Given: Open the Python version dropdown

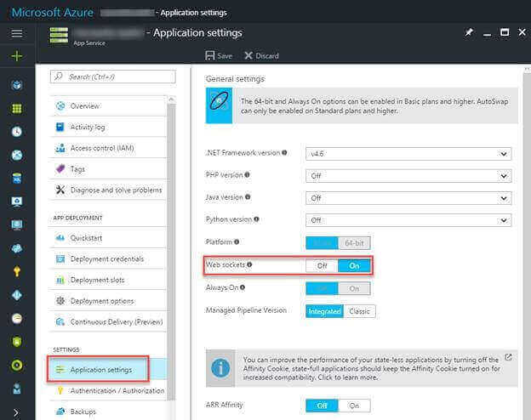Looking at the screenshot, I should click(x=408, y=219).
